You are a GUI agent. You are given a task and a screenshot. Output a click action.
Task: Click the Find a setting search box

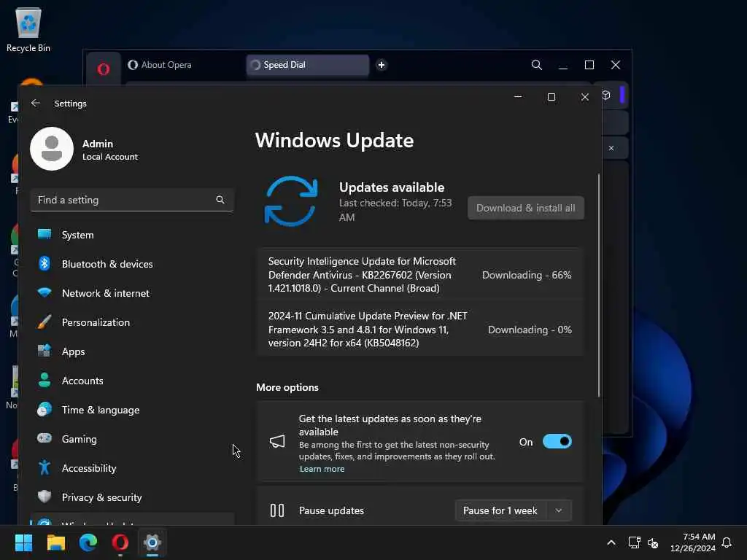(132, 200)
